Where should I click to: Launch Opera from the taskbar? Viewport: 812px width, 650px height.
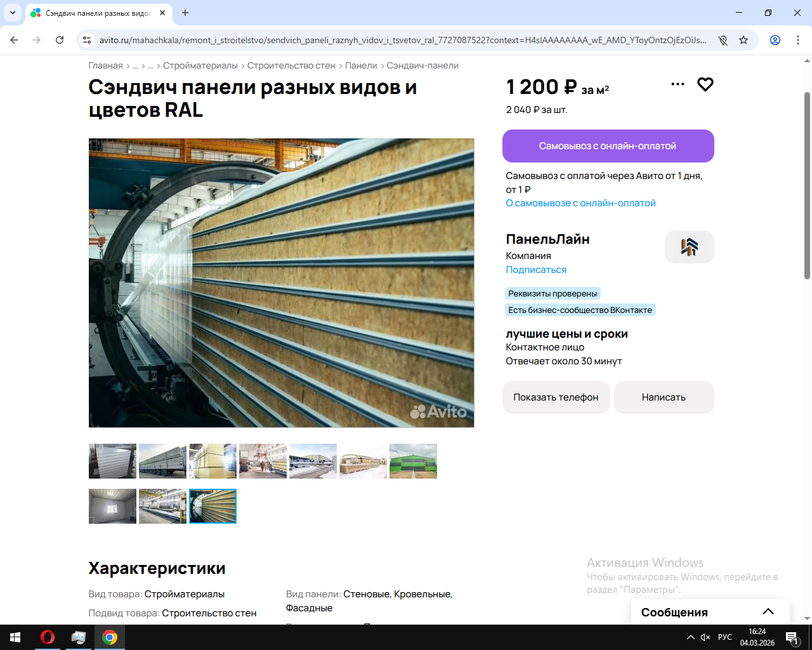47,637
